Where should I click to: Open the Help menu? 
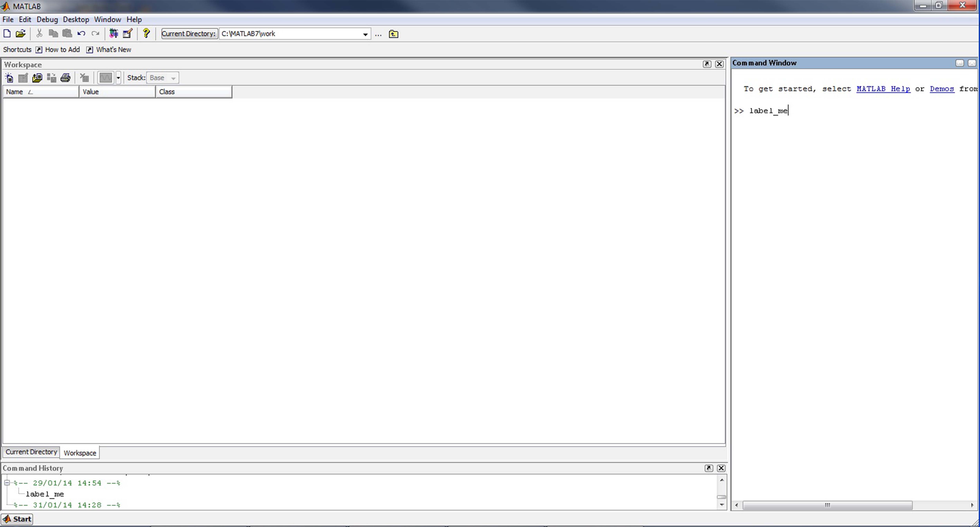click(x=134, y=19)
